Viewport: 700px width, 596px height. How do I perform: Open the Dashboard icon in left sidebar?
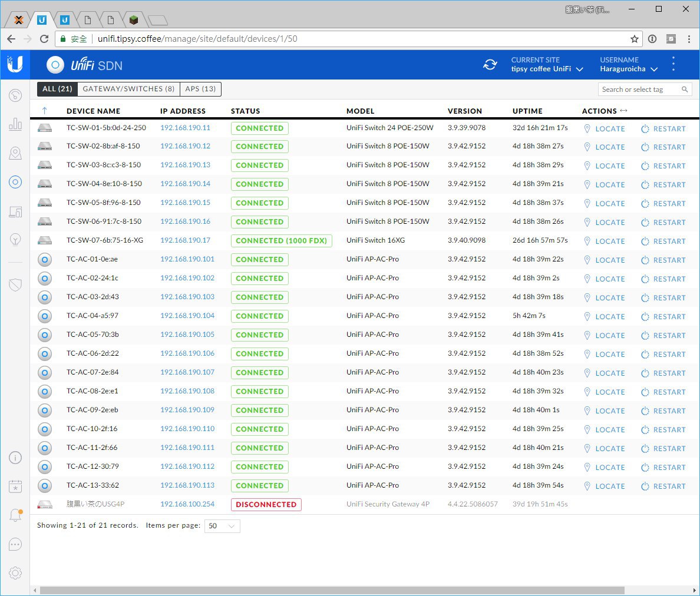pyautogui.click(x=15, y=95)
